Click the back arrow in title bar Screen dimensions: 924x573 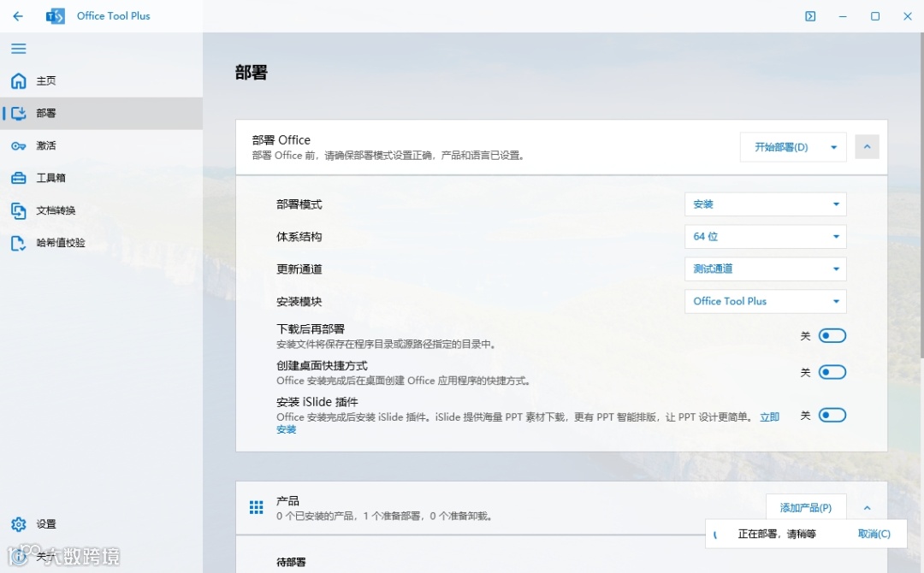(x=18, y=16)
